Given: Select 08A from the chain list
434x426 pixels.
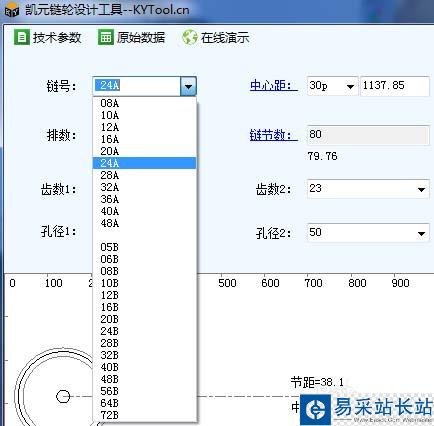Looking at the screenshot, I should point(144,103).
